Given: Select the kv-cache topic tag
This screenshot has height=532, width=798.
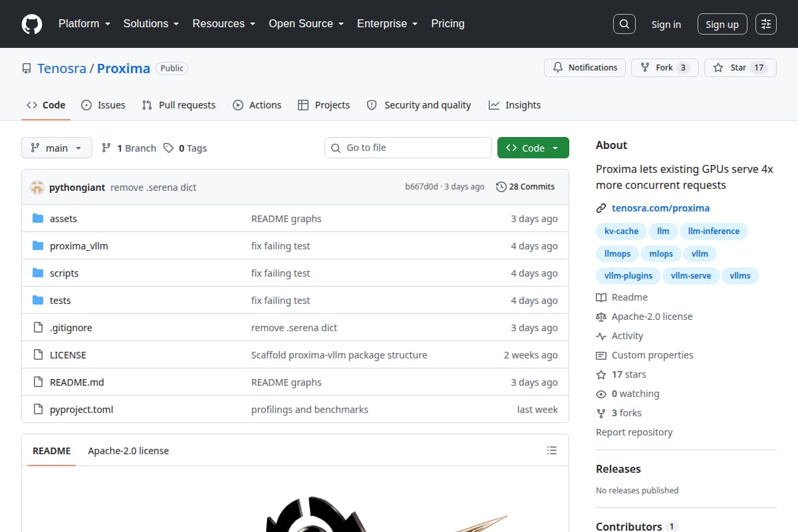Looking at the screenshot, I should 621,231.
